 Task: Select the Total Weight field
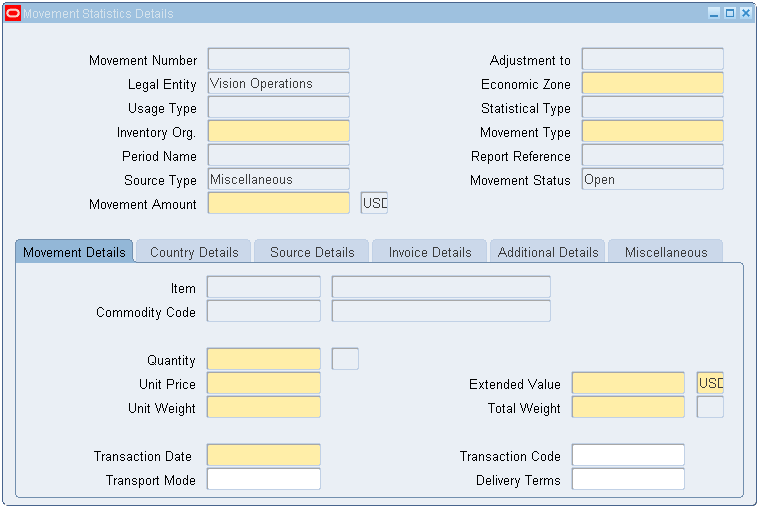click(x=628, y=407)
